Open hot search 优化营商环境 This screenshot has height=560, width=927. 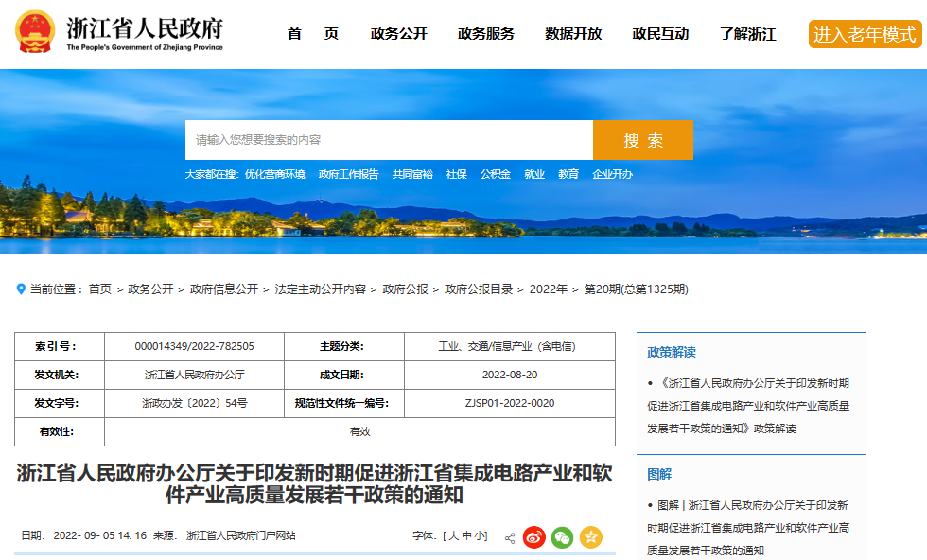pos(275,174)
